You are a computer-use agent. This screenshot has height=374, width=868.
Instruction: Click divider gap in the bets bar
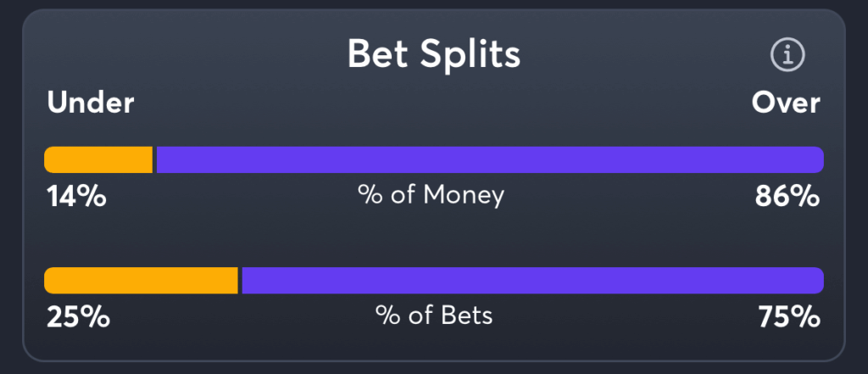click(x=240, y=281)
